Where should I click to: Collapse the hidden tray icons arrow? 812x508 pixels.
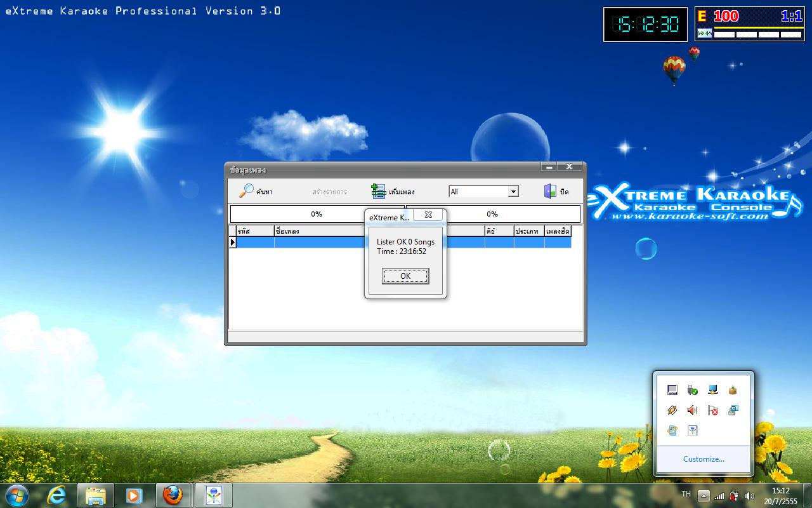click(704, 495)
